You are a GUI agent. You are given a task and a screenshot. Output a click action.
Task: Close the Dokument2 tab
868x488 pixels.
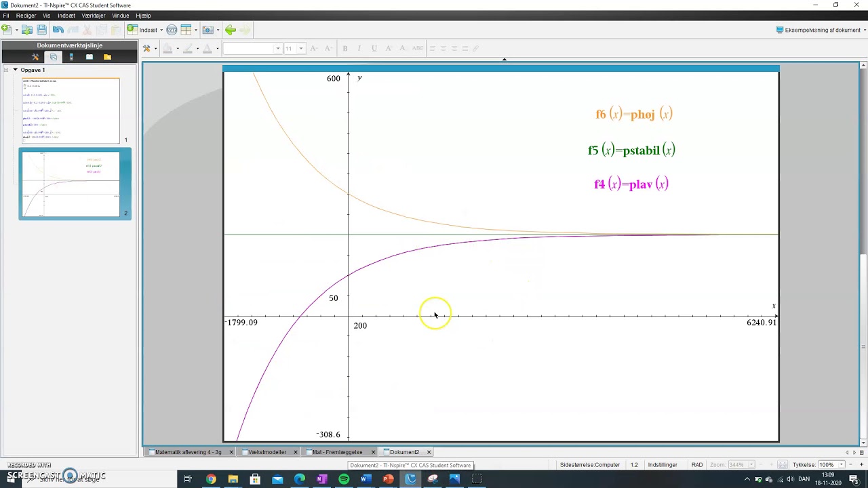pos(429,452)
